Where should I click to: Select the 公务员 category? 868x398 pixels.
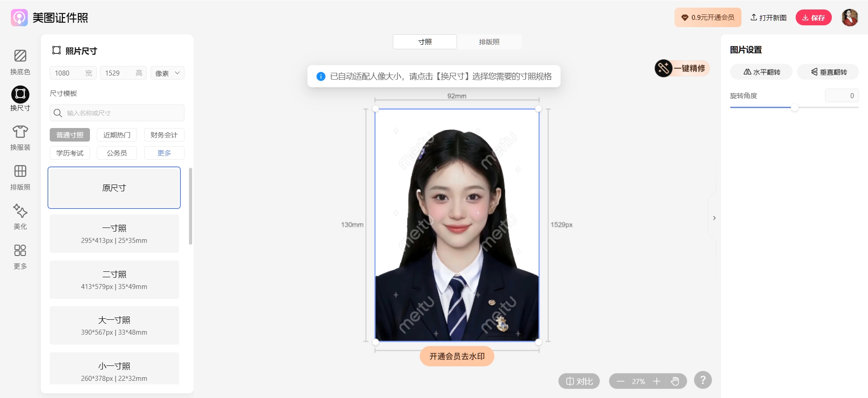pyautogui.click(x=117, y=153)
